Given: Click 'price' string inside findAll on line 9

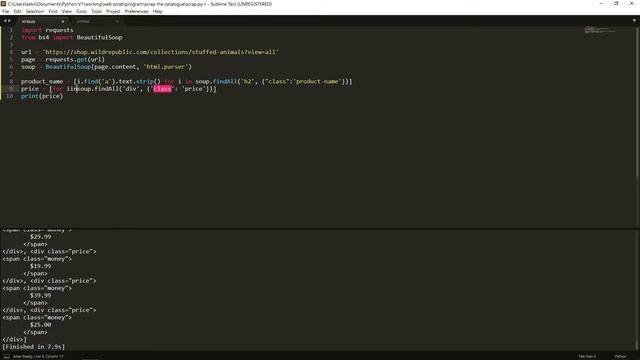Looking at the screenshot, I should (x=193, y=89).
